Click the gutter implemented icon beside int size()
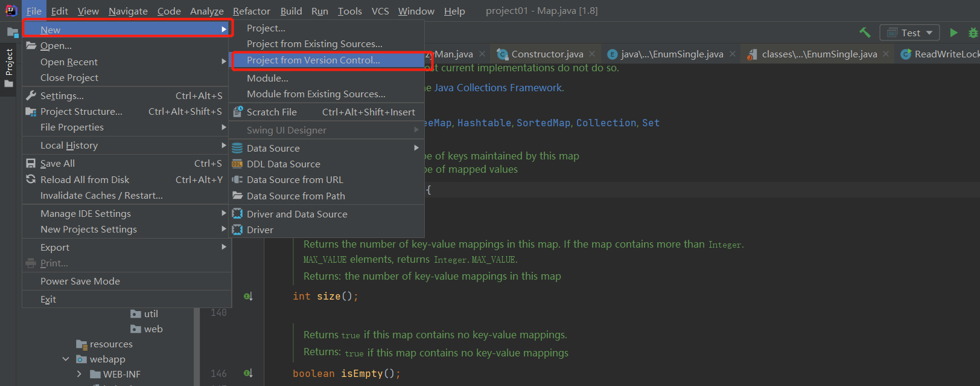The image size is (980, 386). coord(248,296)
